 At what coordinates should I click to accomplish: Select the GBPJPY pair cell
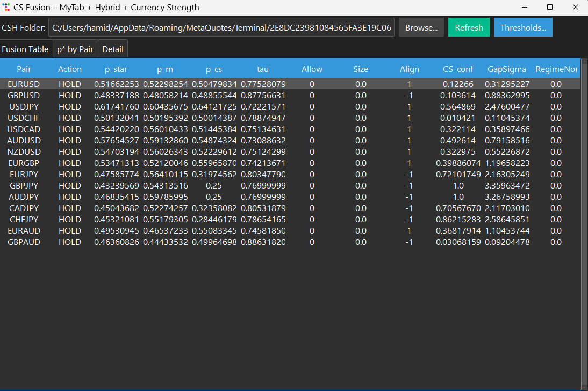tap(24, 186)
